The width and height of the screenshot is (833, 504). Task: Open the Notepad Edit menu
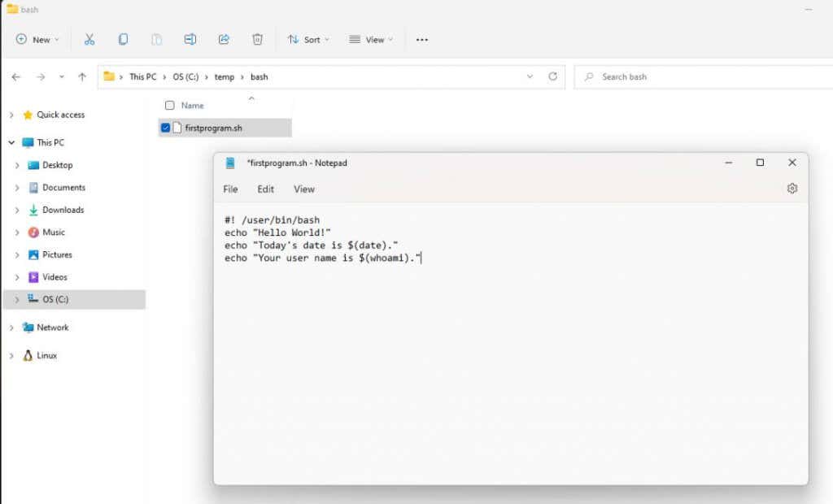click(265, 189)
